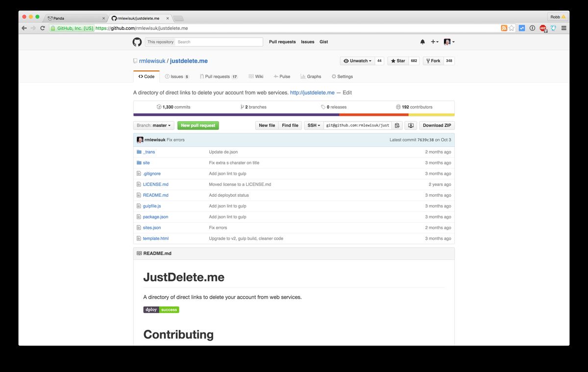Click the language color bar

coord(294,115)
